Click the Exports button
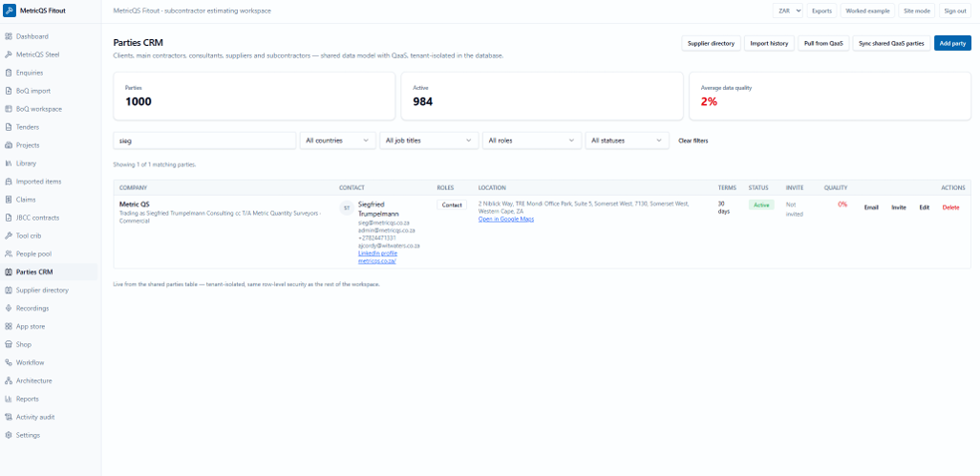This screenshot has width=980, height=476. click(x=821, y=11)
